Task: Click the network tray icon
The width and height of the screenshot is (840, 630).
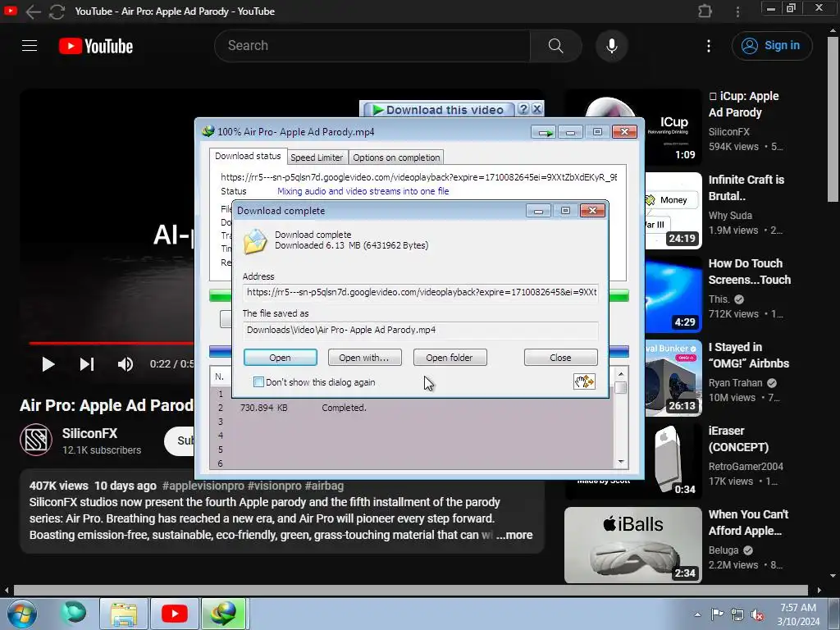Action: 737,614
